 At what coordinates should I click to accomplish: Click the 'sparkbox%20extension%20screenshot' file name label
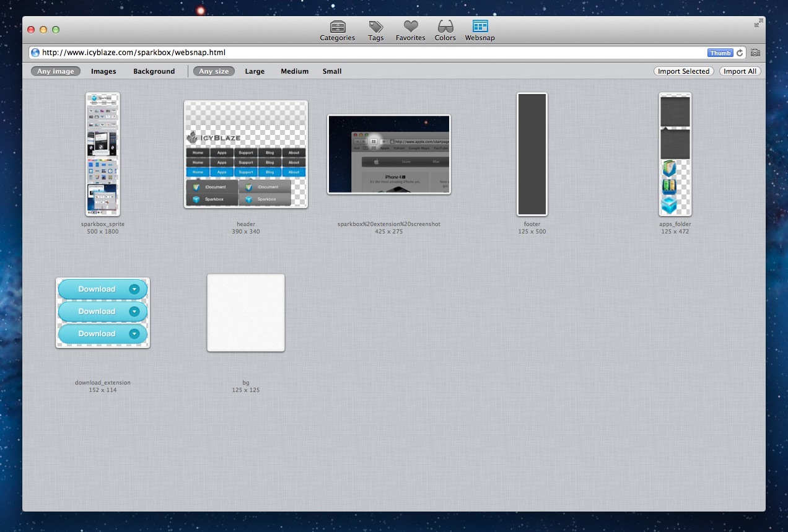click(389, 224)
